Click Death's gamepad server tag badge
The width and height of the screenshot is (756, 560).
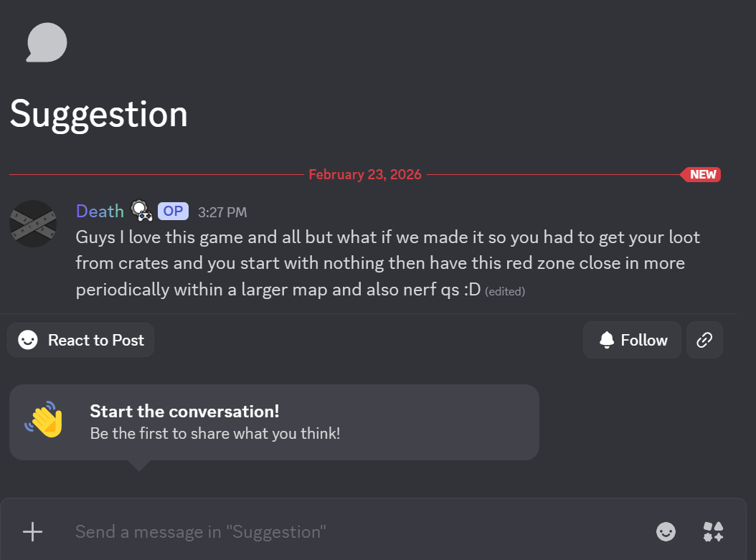coord(141,211)
